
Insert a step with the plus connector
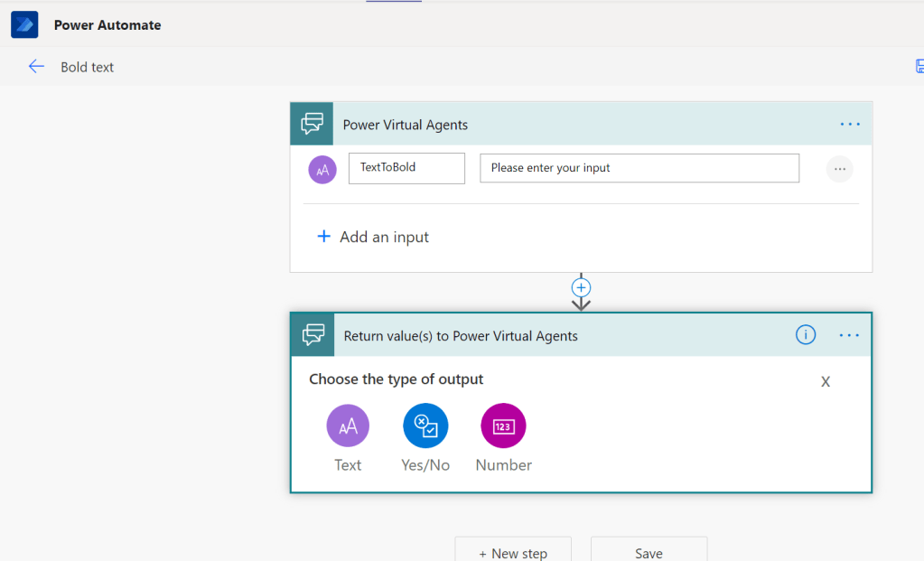pos(581,287)
